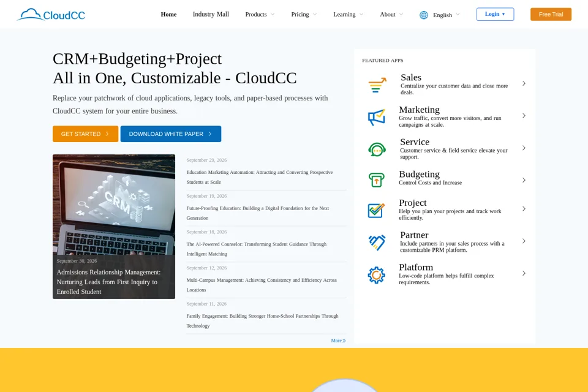
Task: Click the More double-arrow link
Action: tap(338, 341)
